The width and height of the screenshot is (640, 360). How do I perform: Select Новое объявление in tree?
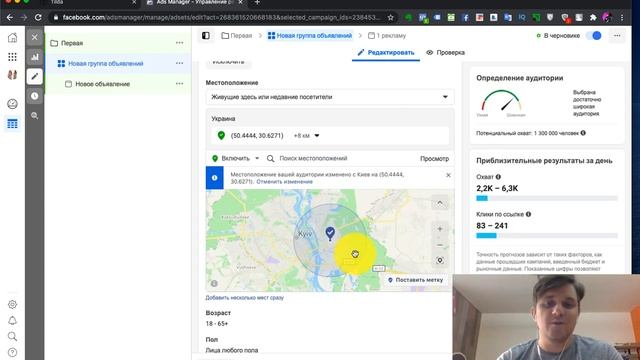tap(102, 84)
